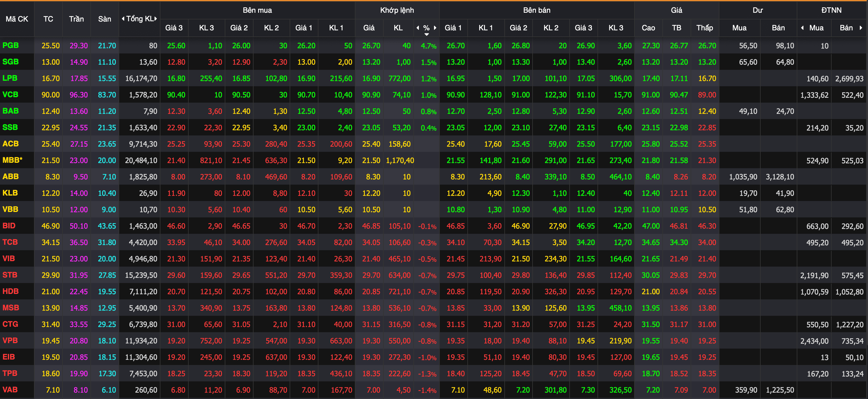Click the Bên mua group header
Screen dimensions: 868x399
(257, 10)
